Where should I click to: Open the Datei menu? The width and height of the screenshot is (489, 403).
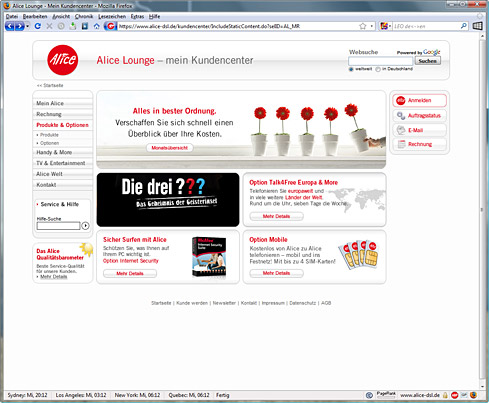click(x=12, y=16)
